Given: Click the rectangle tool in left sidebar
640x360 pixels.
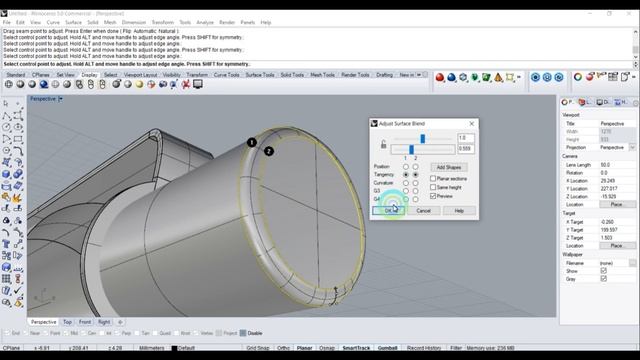Looking at the screenshot, I should pyautogui.click(x=18, y=139).
